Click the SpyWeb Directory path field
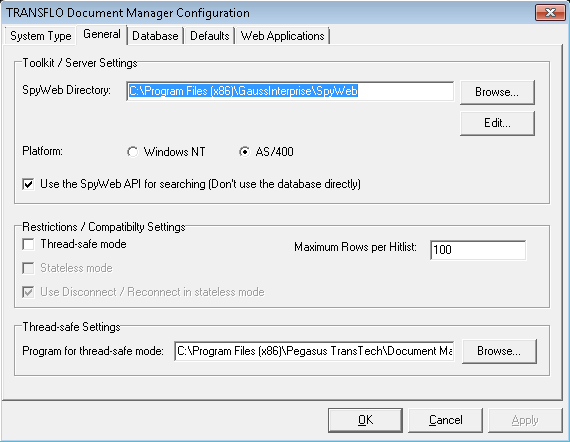 (x=290, y=91)
